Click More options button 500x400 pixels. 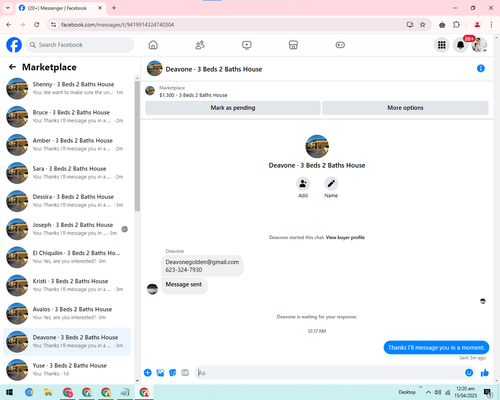click(x=405, y=108)
